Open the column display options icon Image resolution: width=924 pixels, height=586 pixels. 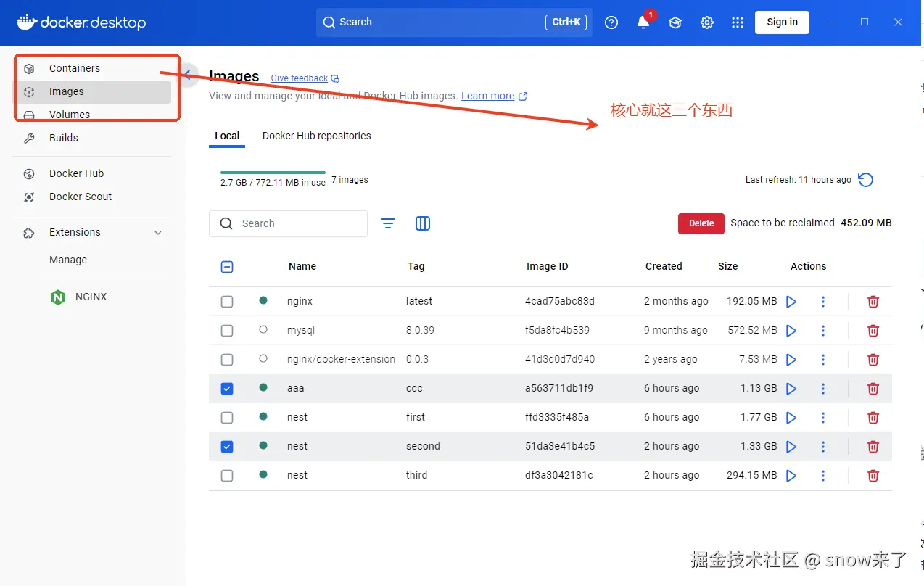point(423,223)
